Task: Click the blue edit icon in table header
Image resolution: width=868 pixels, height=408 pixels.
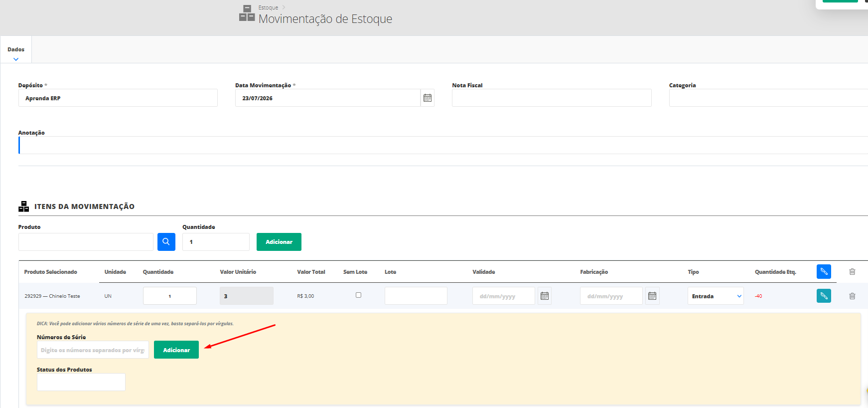Action: (824, 271)
